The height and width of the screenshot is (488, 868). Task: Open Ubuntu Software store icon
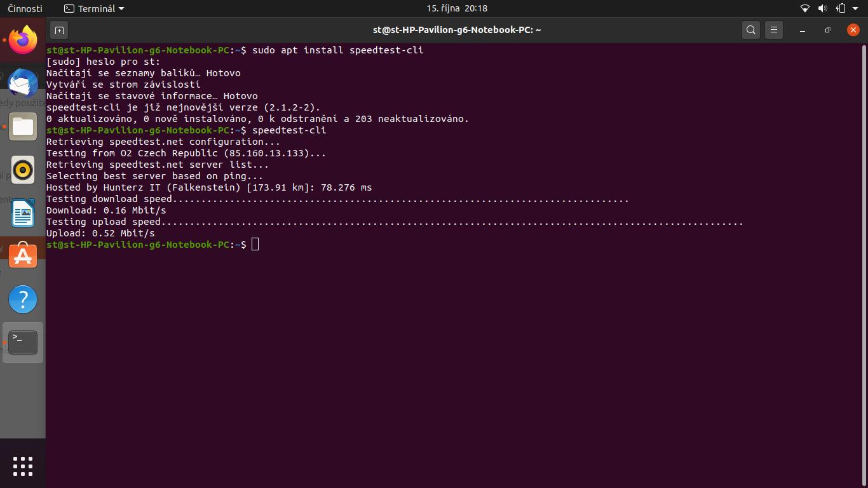[x=23, y=256]
